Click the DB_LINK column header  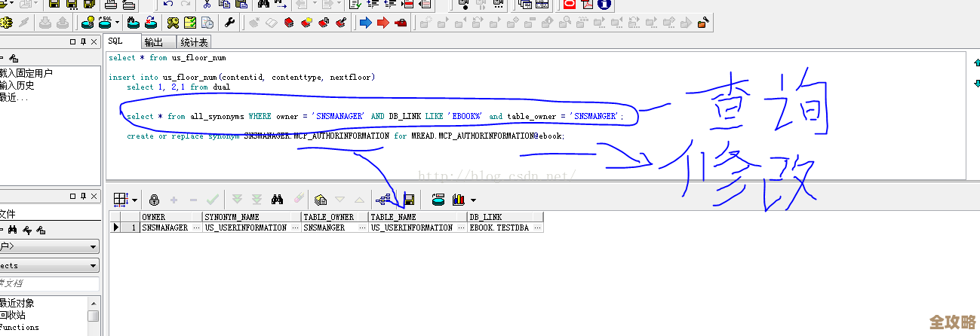click(504, 217)
